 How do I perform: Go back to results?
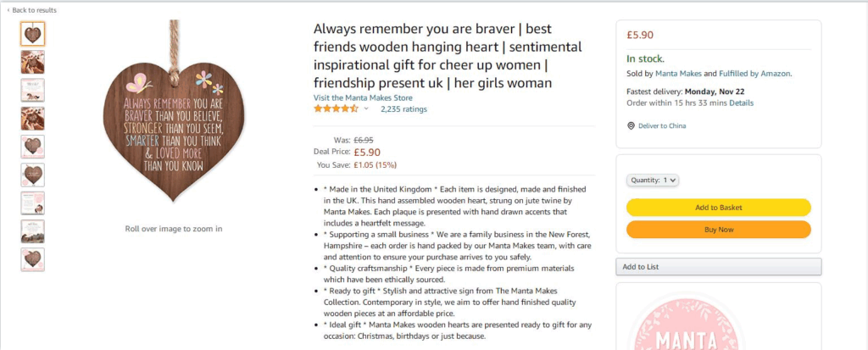[x=31, y=10]
